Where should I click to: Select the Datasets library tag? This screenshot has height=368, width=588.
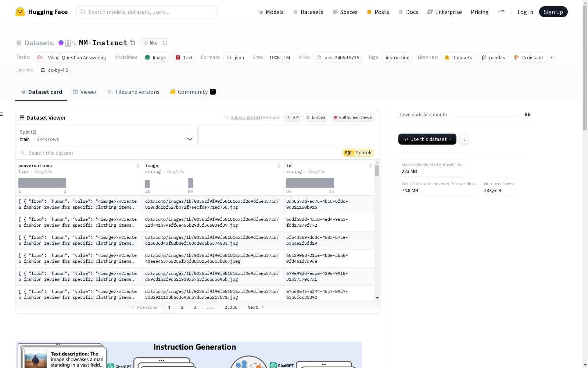pyautogui.click(x=458, y=57)
